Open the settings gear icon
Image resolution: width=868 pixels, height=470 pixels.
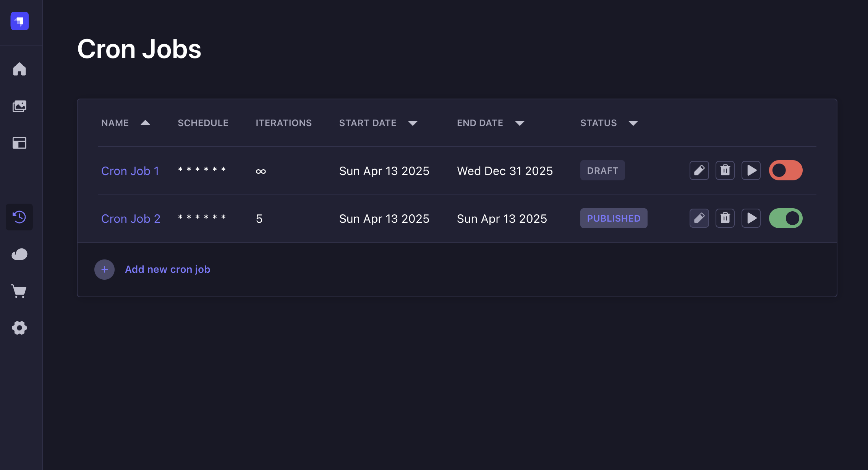point(19,328)
